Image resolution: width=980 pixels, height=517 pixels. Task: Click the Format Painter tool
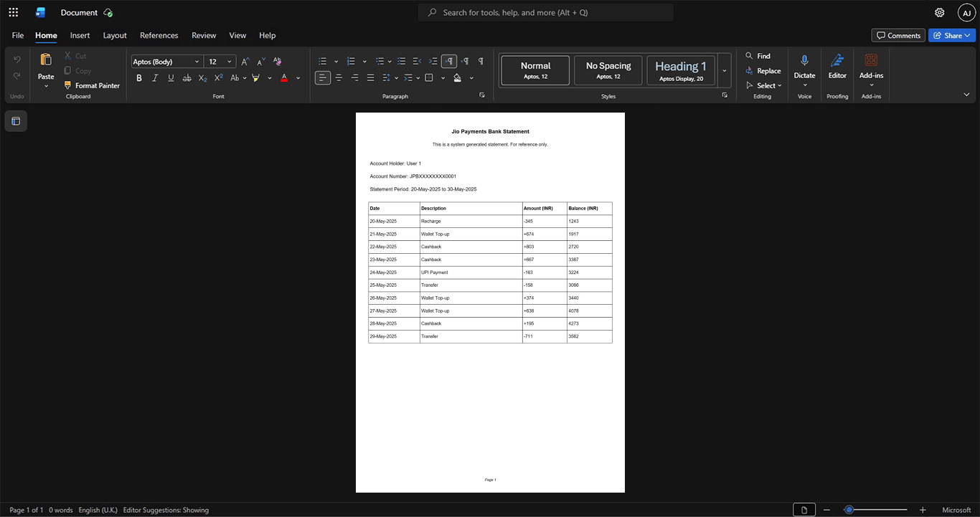[92, 85]
